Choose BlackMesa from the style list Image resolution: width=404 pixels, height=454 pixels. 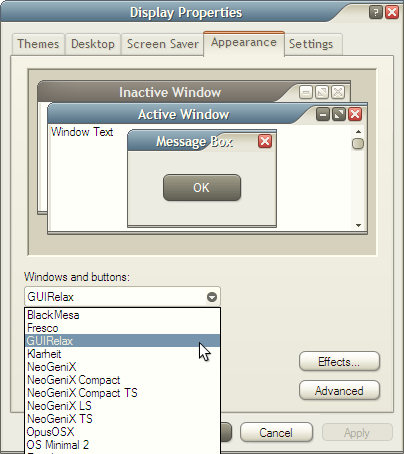pos(123,315)
